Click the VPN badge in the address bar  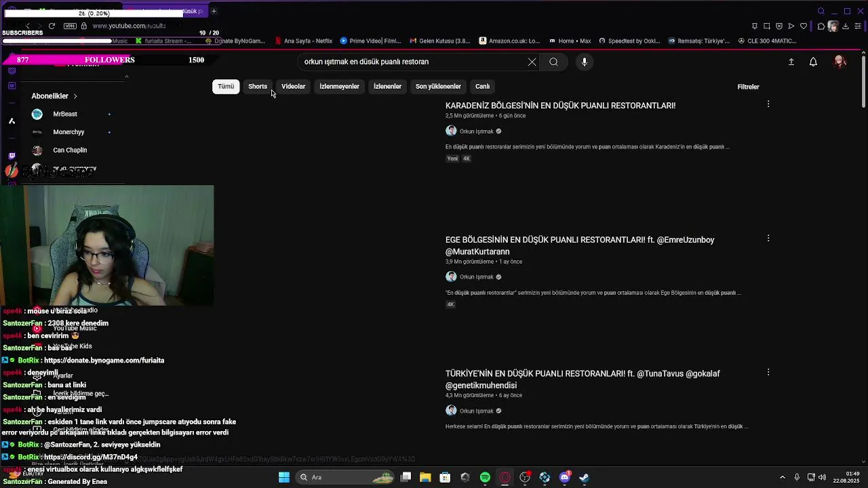coord(70,26)
